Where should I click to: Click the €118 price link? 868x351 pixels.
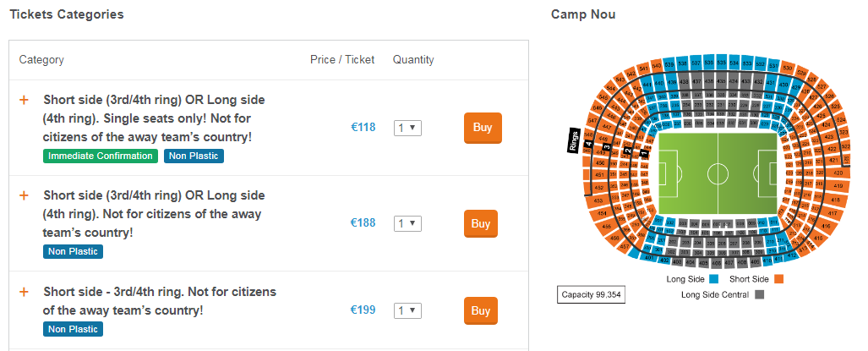pos(363,128)
